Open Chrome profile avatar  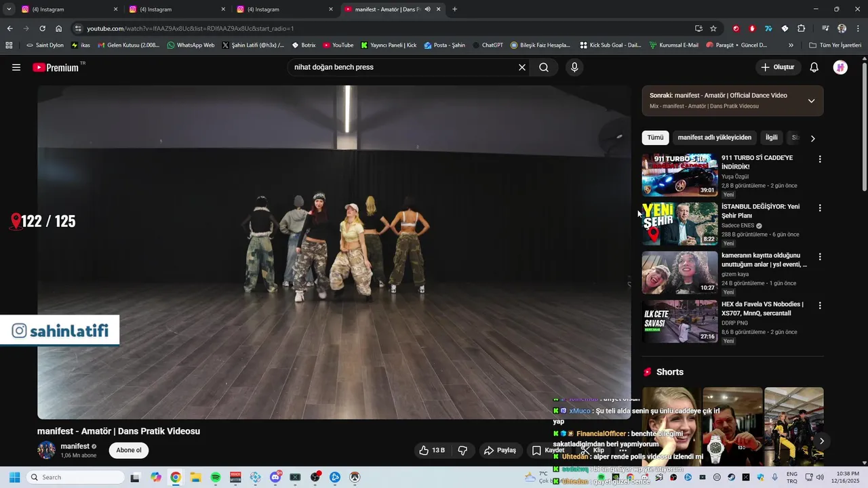click(x=842, y=28)
